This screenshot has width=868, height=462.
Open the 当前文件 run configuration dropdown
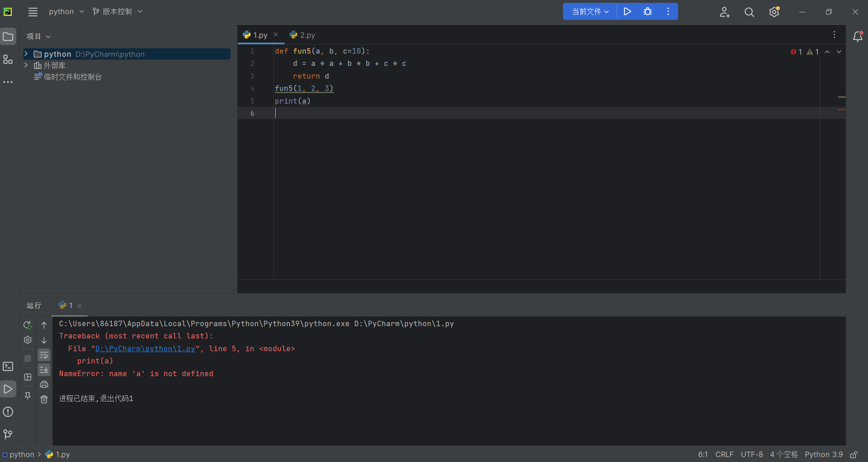[590, 11]
